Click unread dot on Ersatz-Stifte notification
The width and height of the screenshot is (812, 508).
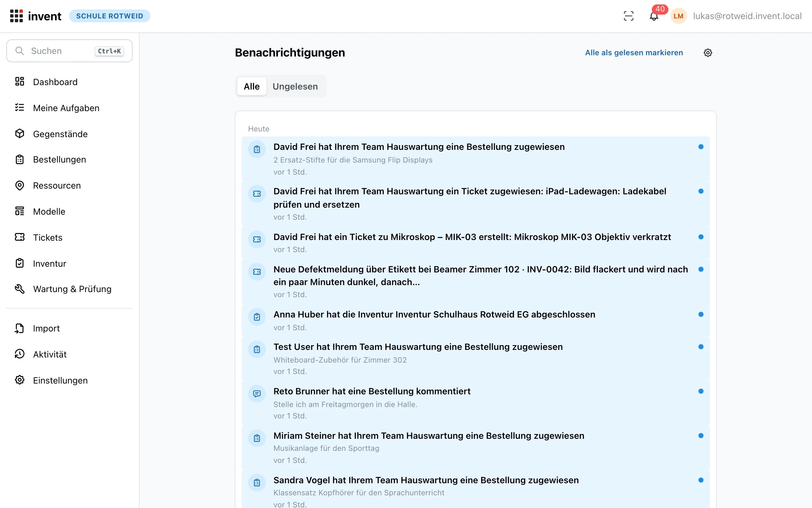point(701,147)
